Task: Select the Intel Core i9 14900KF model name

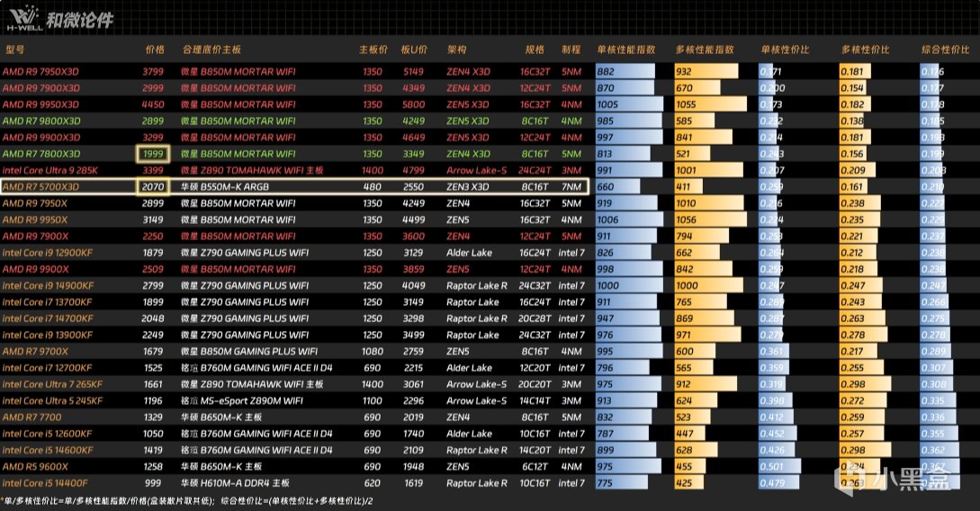Action: pyautogui.click(x=48, y=285)
